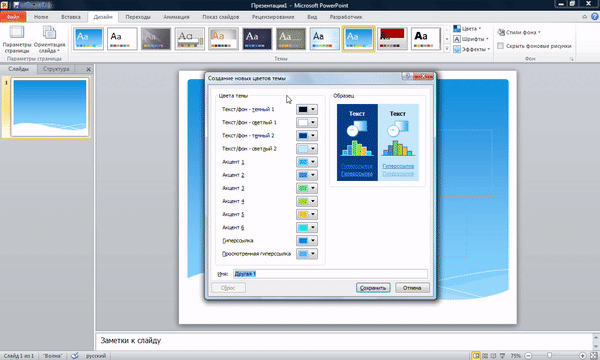Open the Эффекты theme effects menu
The image size is (600, 360).
[472, 49]
